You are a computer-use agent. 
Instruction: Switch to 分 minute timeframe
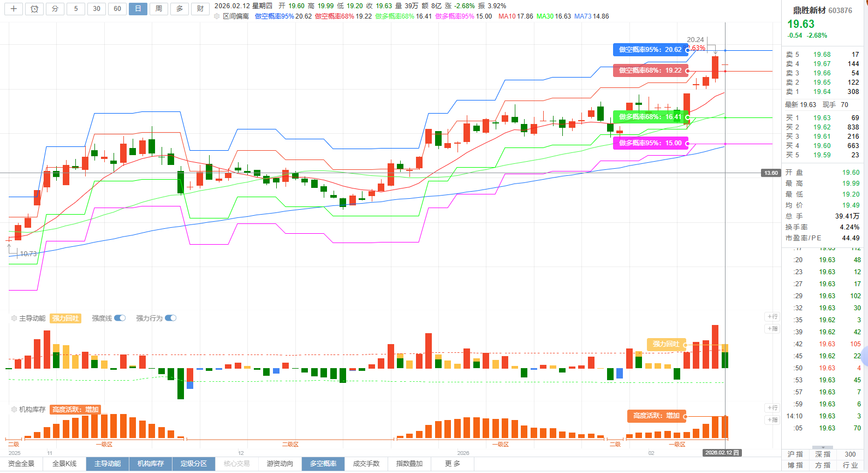55,9
